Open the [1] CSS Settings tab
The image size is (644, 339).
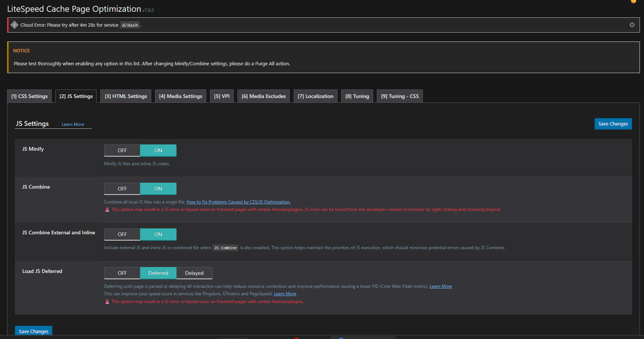(29, 96)
